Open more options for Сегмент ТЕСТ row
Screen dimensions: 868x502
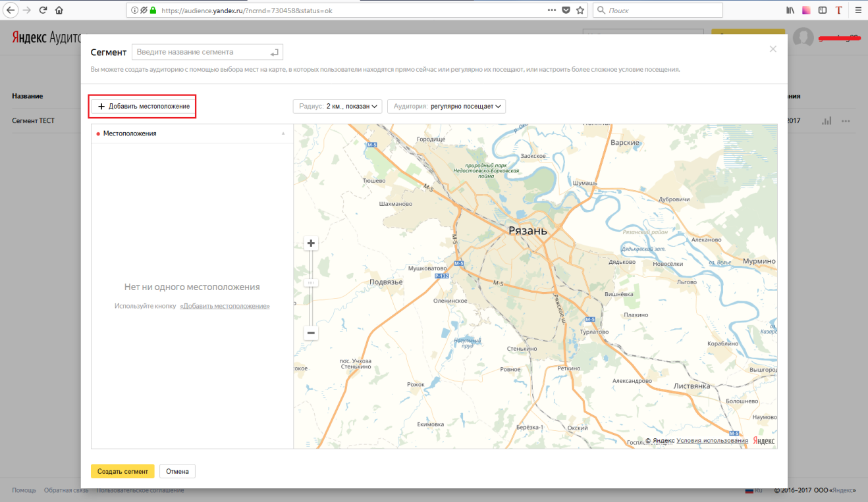tap(846, 121)
